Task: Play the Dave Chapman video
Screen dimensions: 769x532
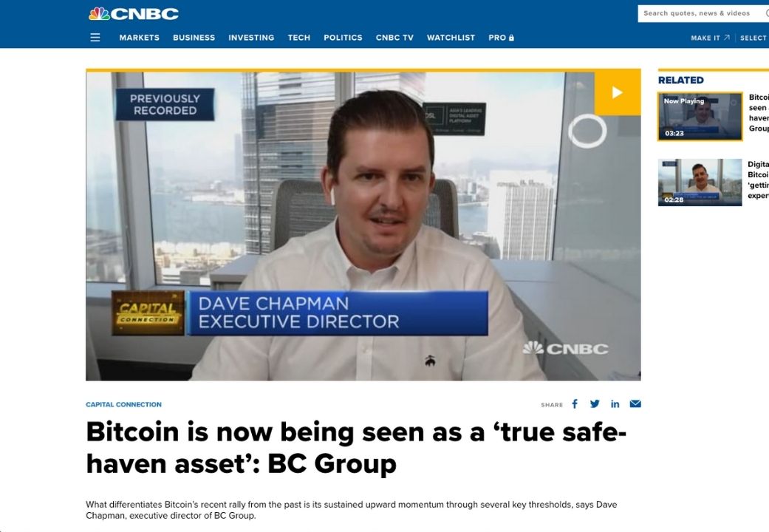Action: [x=617, y=92]
